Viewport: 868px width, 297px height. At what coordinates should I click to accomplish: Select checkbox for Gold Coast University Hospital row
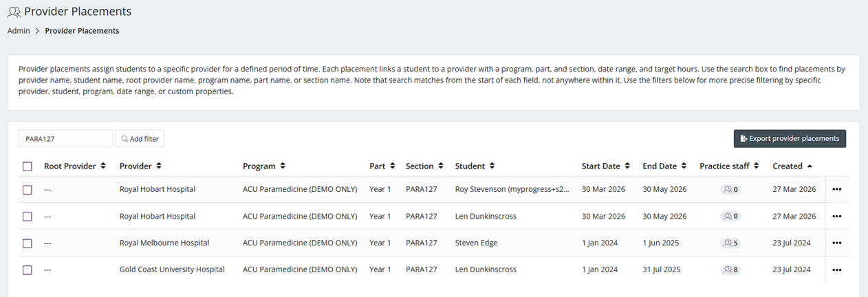(x=28, y=269)
